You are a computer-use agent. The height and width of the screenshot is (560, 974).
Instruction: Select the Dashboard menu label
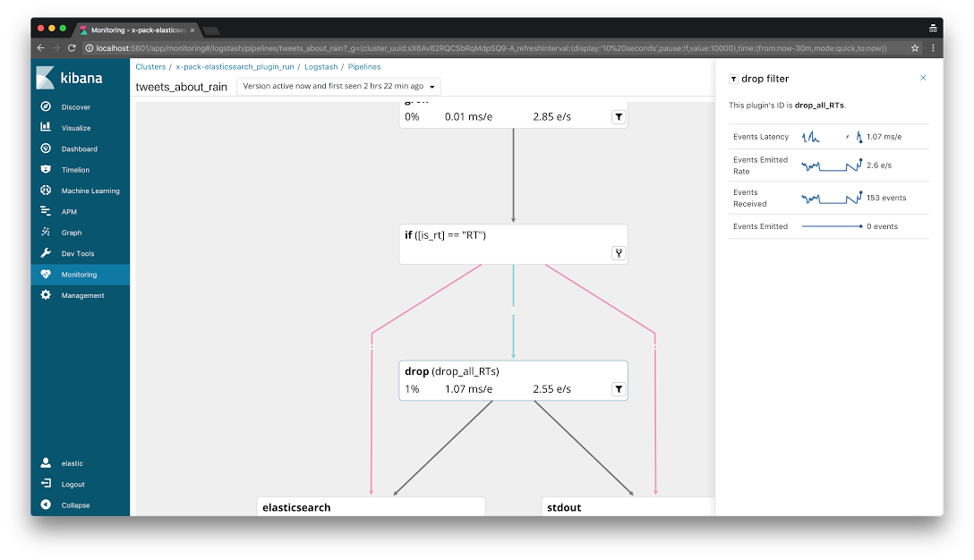[80, 149]
